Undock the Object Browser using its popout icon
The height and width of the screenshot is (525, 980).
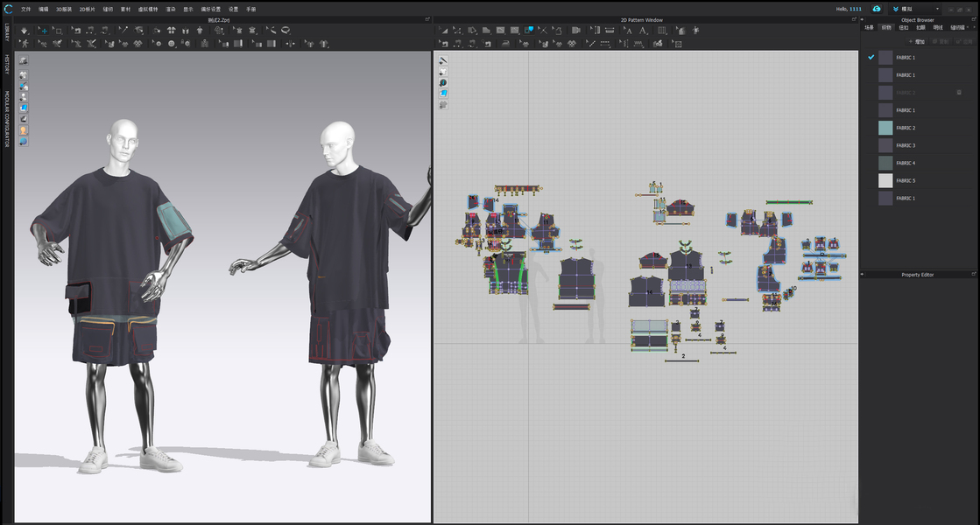click(974, 20)
